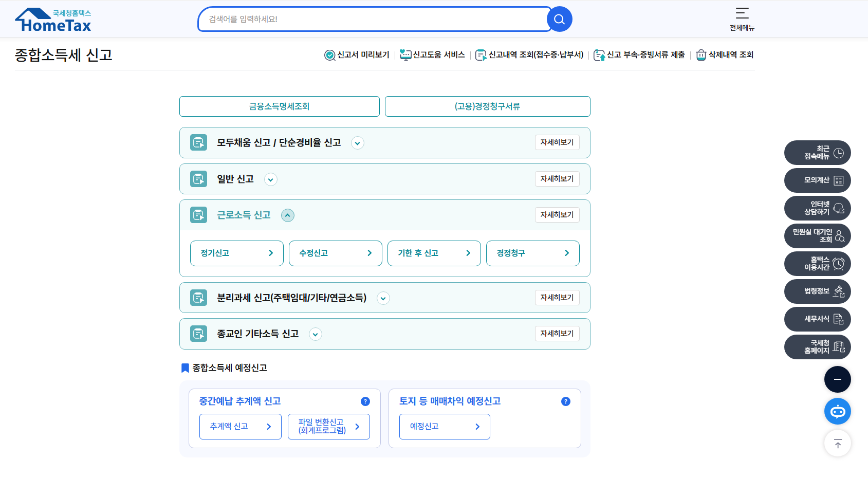Collapse the side quick menu minus button
868x477 pixels.
tap(838, 379)
